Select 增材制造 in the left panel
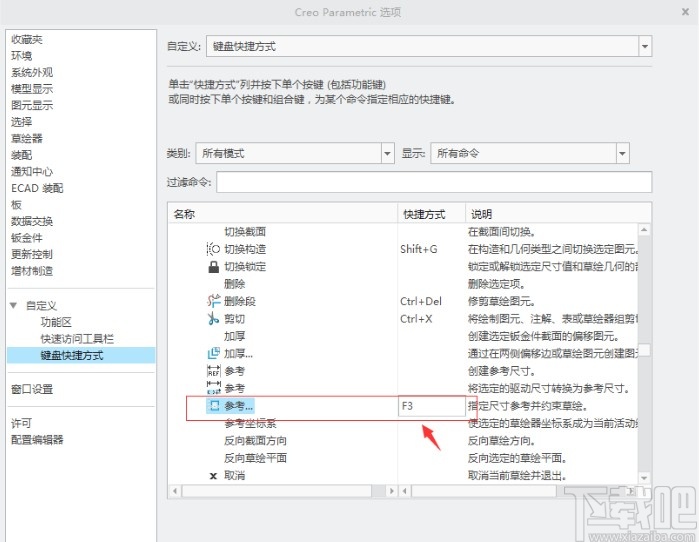The height and width of the screenshot is (542, 699). [32, 271]
